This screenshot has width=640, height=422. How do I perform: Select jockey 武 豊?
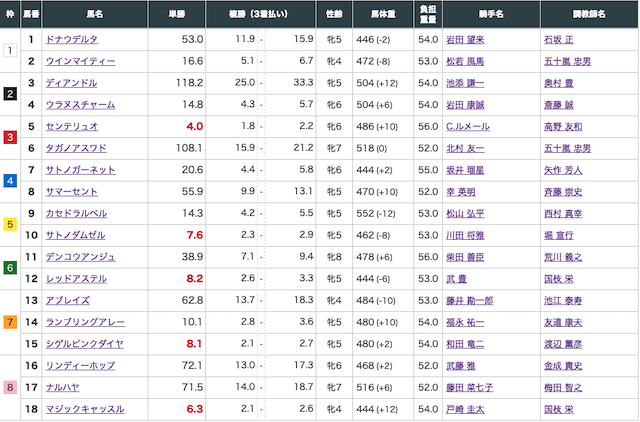[456, 279]
